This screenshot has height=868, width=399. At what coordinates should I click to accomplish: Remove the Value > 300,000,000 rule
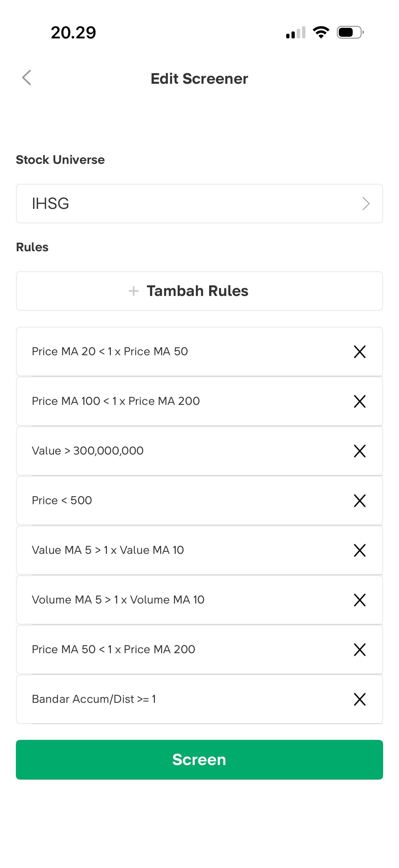360,451
